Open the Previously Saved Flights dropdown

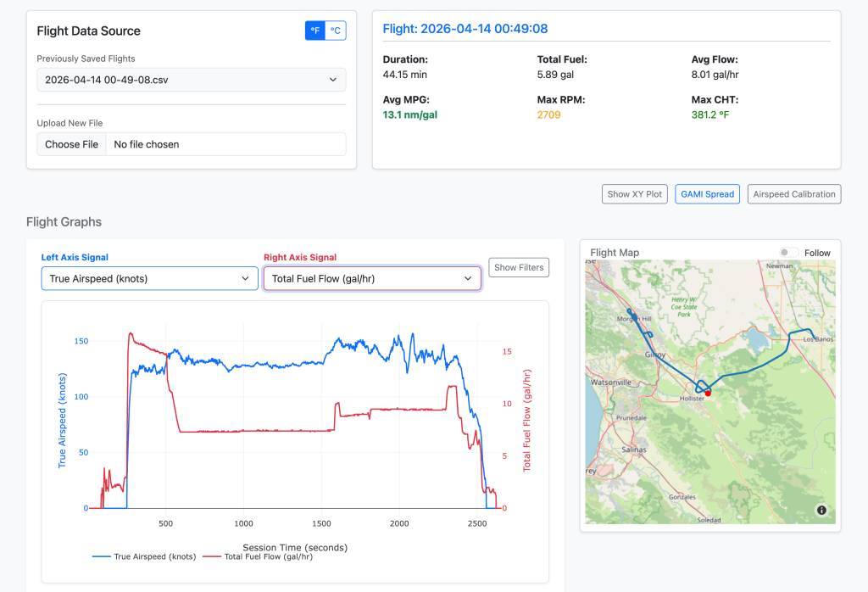tap(191, 80)
